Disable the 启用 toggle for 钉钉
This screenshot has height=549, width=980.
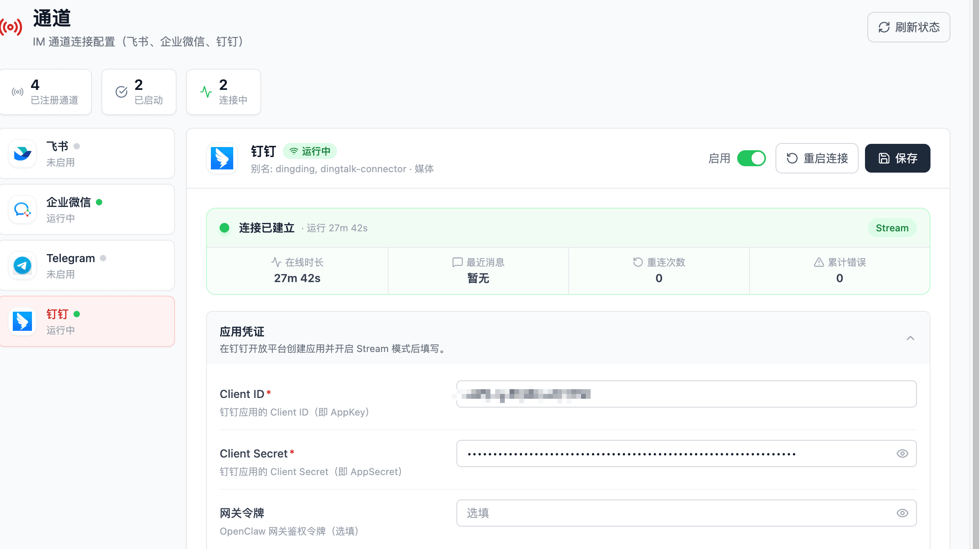(x=752, y=158)
